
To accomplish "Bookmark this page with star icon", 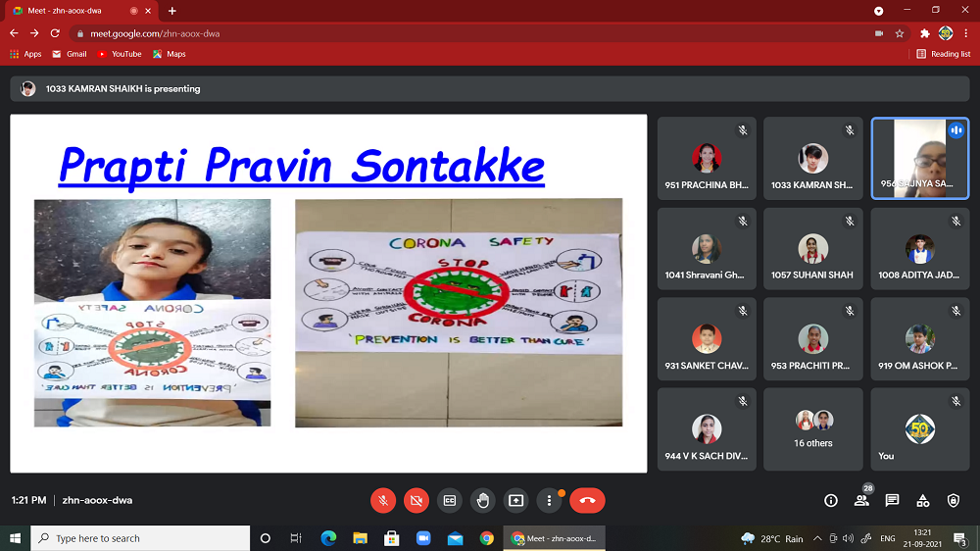I will pos(900,32).
